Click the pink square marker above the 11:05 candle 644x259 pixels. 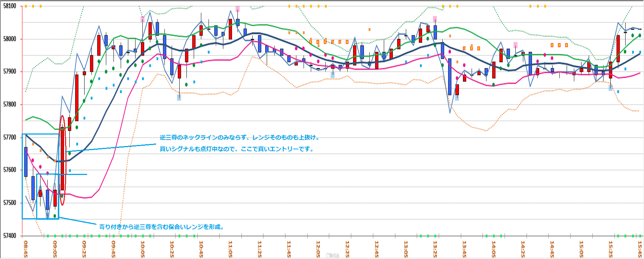[x=237, y=9]
